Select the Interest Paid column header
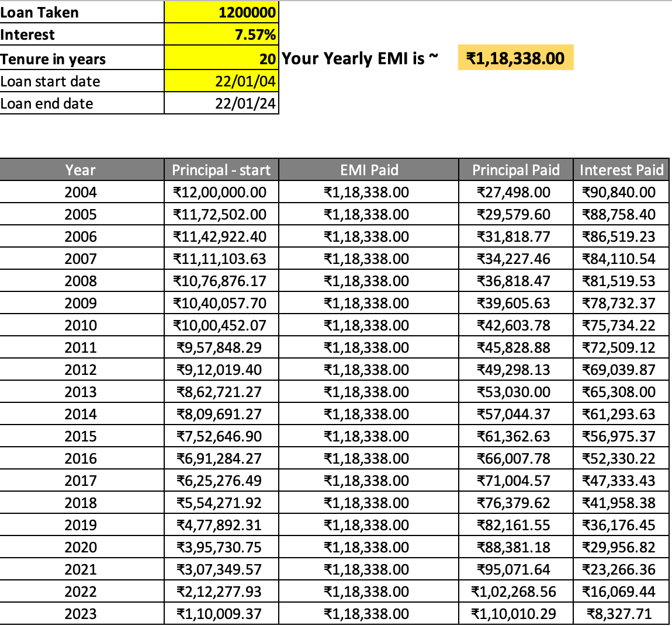The width and height of the screenshot is (672, 626). pos(621,170)
